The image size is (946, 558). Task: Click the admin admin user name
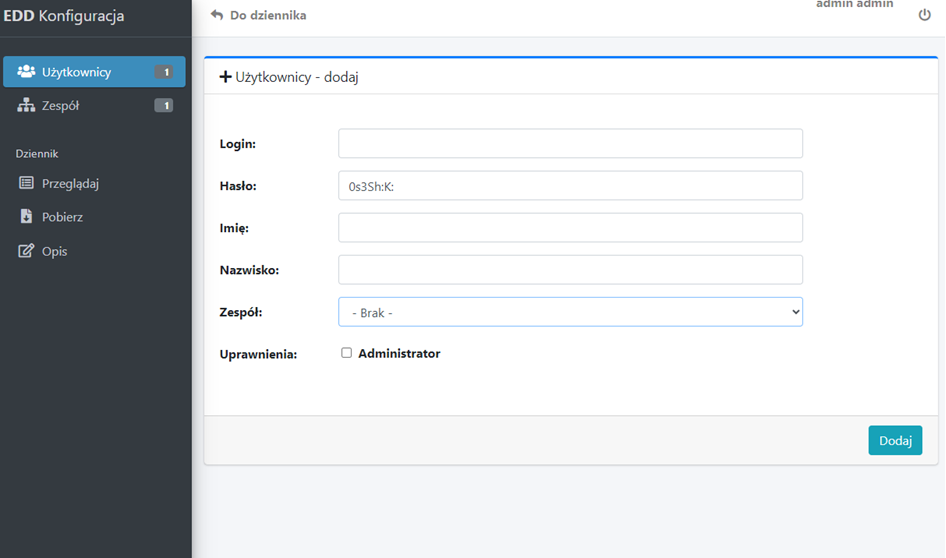click(x=854, y=4)
